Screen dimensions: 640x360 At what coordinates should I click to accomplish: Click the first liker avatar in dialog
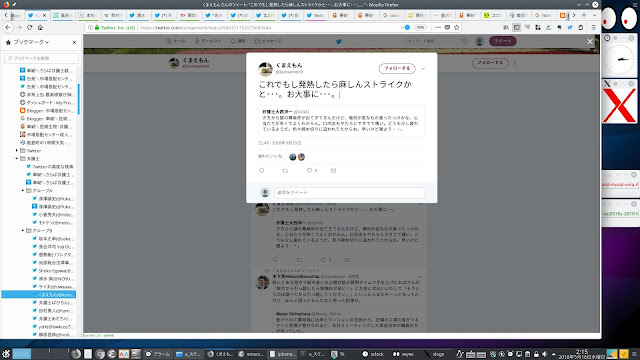[x=293, y=157]
